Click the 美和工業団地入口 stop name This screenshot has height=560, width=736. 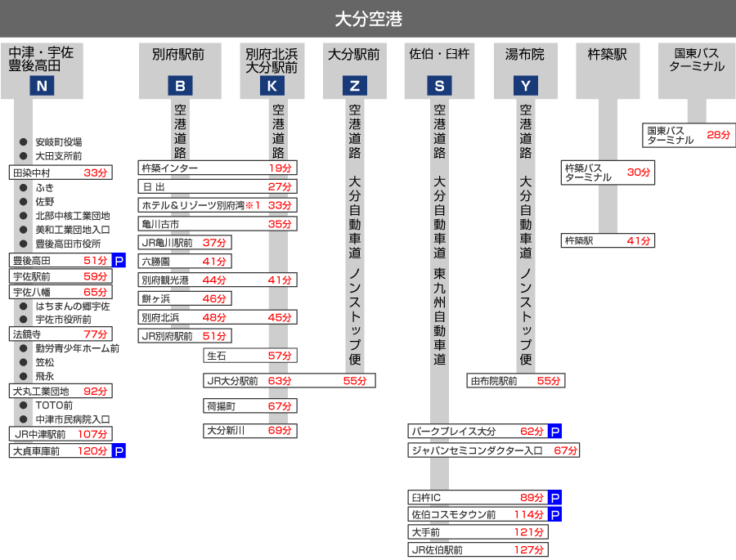[x=73, y=230]
